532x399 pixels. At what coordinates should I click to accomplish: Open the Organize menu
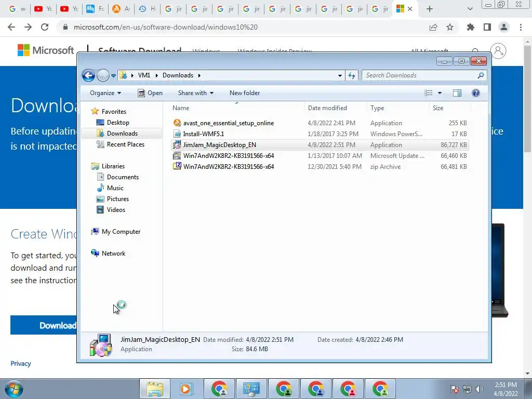pos(105,93)
